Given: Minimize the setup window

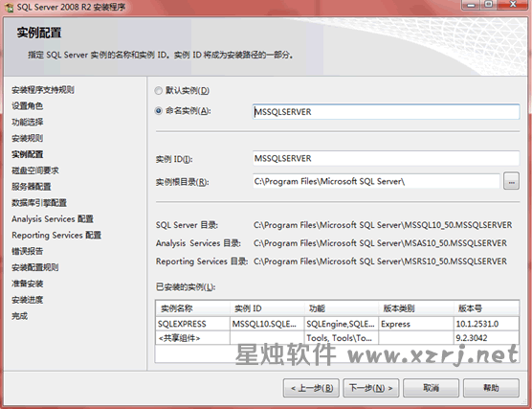Looking at the screenshot, I should 471,5.
